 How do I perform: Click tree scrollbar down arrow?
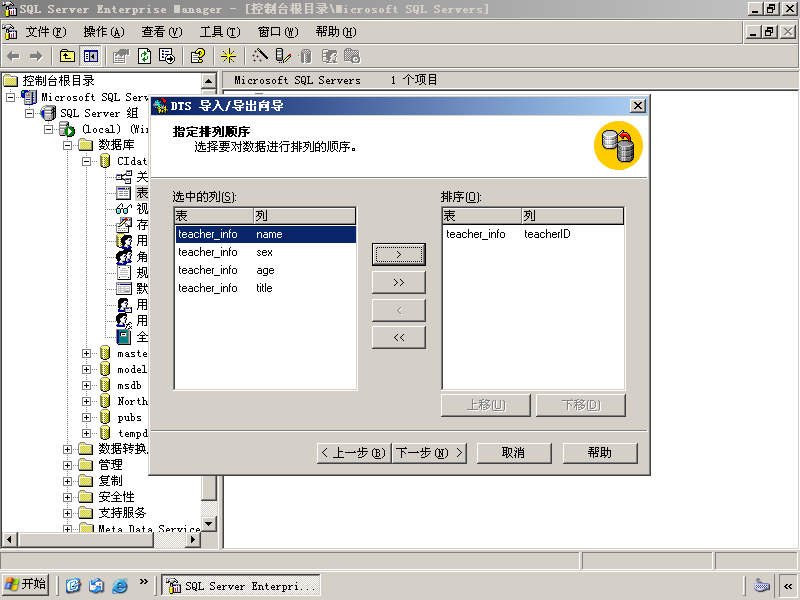click(209, 524)
